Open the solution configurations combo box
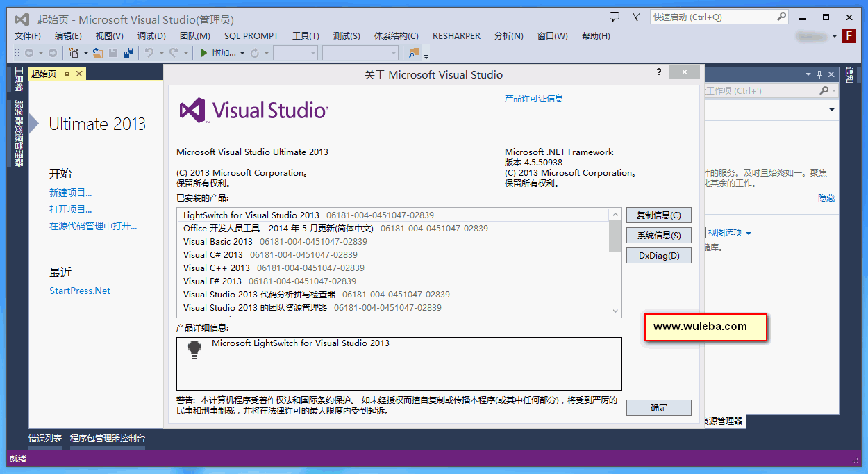This screenshot has width=868, height=474. (295, 53)
